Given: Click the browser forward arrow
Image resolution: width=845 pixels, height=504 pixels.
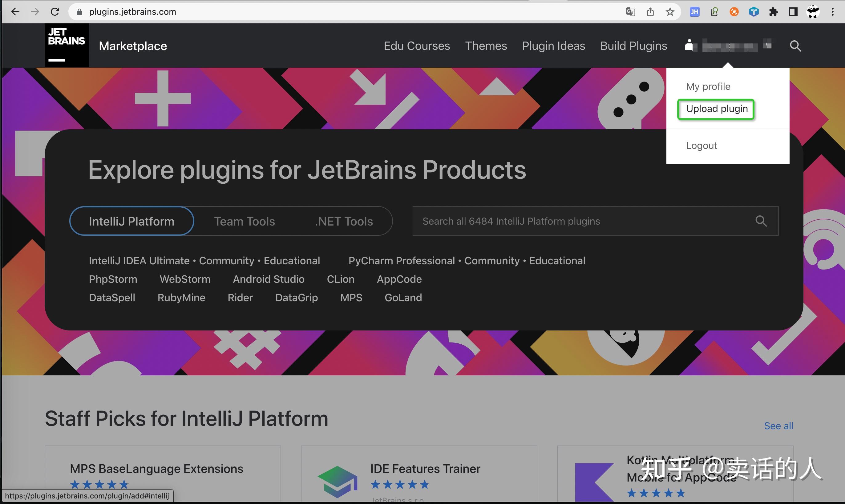Looking at the screenshot, I should pos(35,12).
